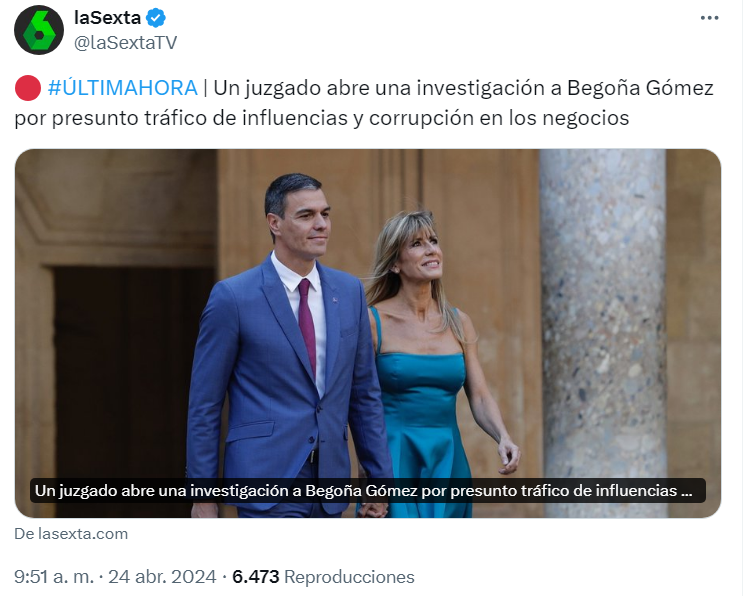The height and width of the screenshot is (596, 744).
Task: Open the laSexta green logo avatar
Action: point(39,30)
